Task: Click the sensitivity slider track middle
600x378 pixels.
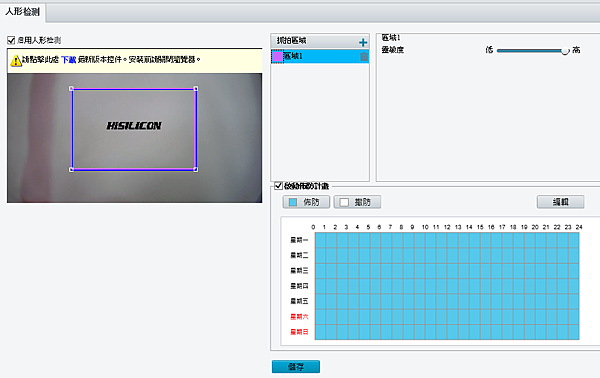Action: point(532,51)
